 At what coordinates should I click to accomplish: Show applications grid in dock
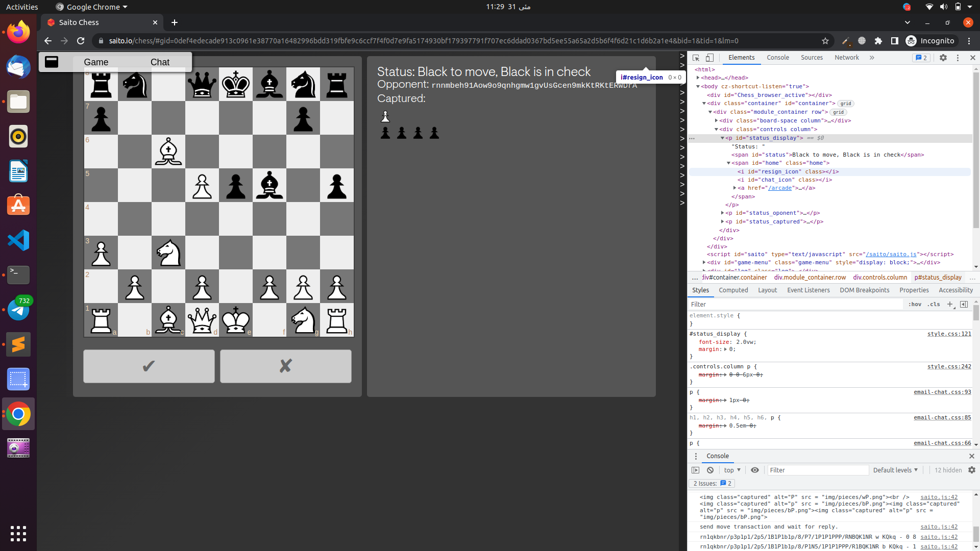click(x=18, y=533)
